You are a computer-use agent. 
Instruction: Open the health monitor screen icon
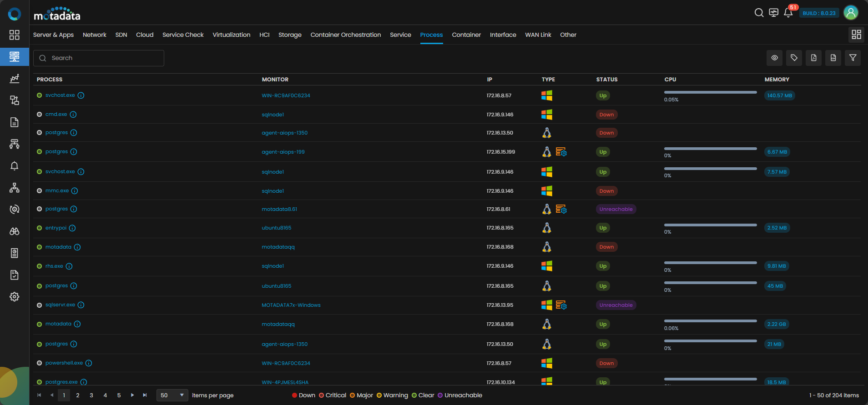click(x=773, y=13)
